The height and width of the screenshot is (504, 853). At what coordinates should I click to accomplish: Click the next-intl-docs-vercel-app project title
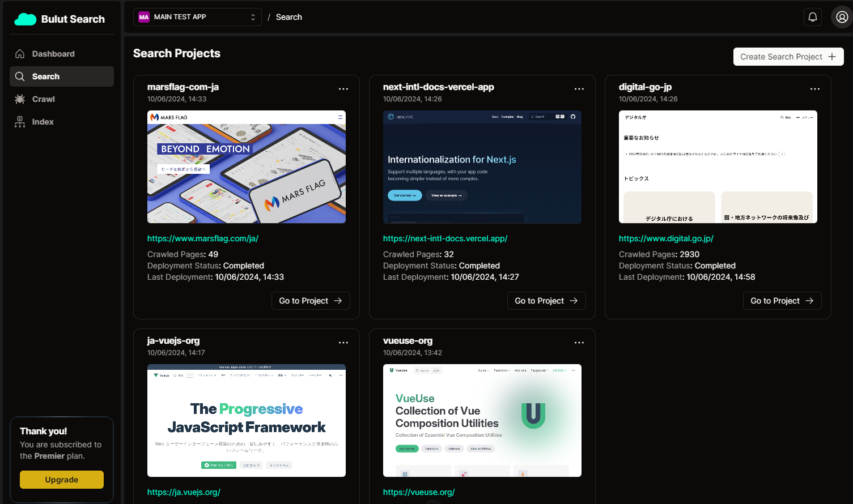[439, 87]
